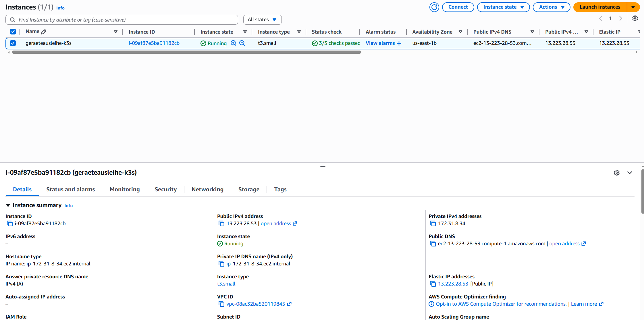
Task: Switch to the Details tab
Action: (x=22, y=189)
